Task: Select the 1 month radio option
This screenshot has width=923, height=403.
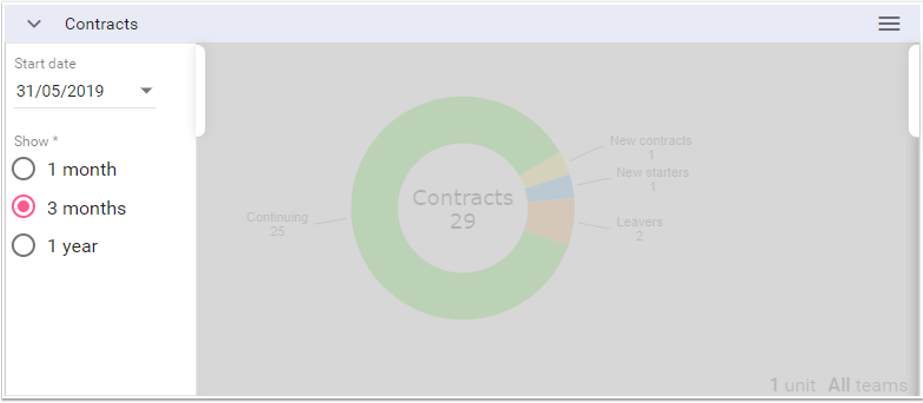Action: pyautogui.click(x=24, y=169)
